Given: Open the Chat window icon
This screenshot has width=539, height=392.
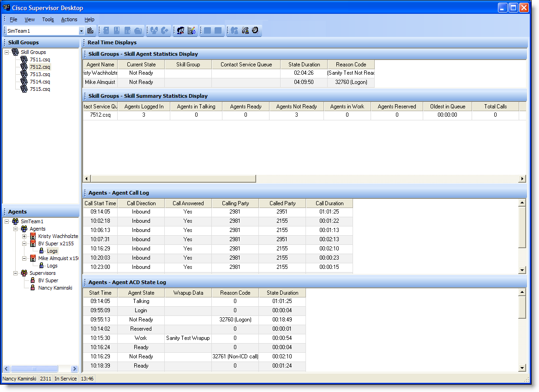Looking at the screenshot, I should point(180,30).
